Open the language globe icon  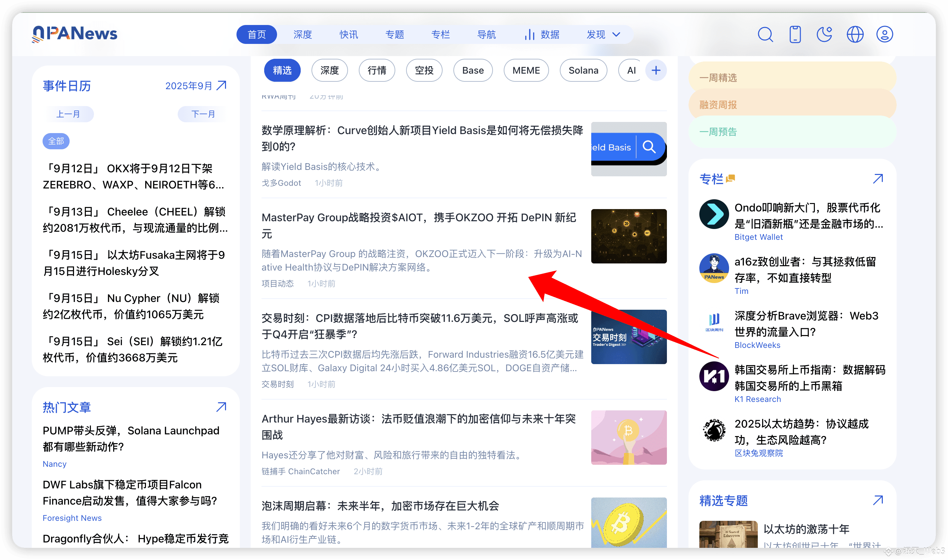pos(855,34)
